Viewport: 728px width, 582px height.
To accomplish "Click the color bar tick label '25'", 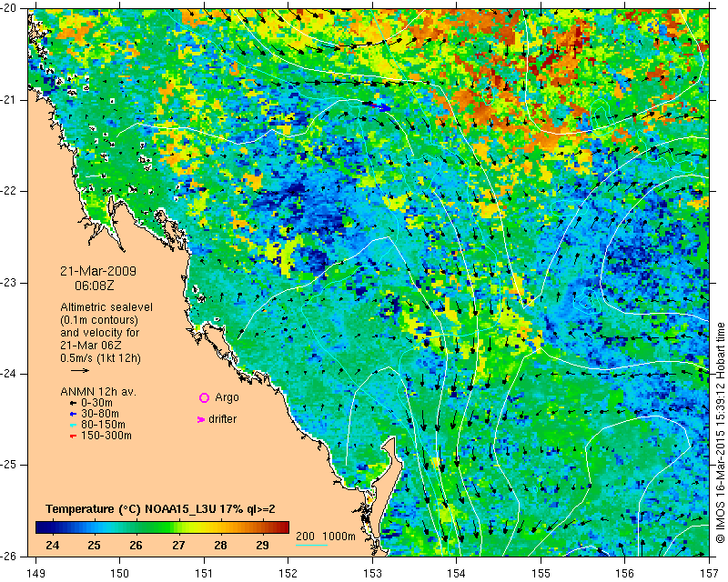I will 95,545.
